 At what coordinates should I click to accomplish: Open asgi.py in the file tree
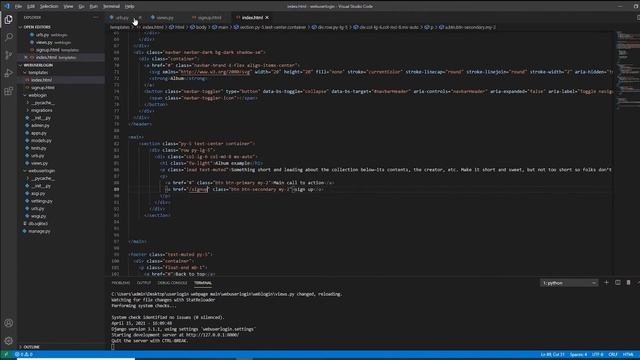tap(38, 193)
